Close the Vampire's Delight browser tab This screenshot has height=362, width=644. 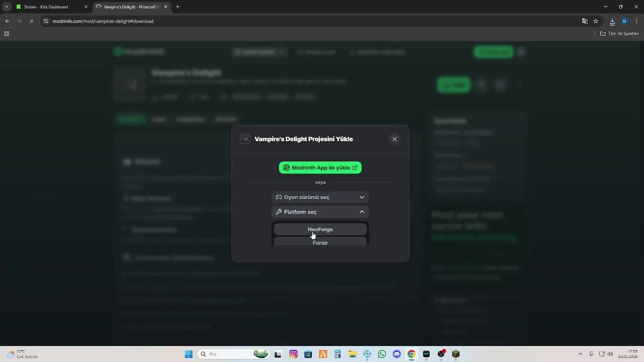coord(165,7)
